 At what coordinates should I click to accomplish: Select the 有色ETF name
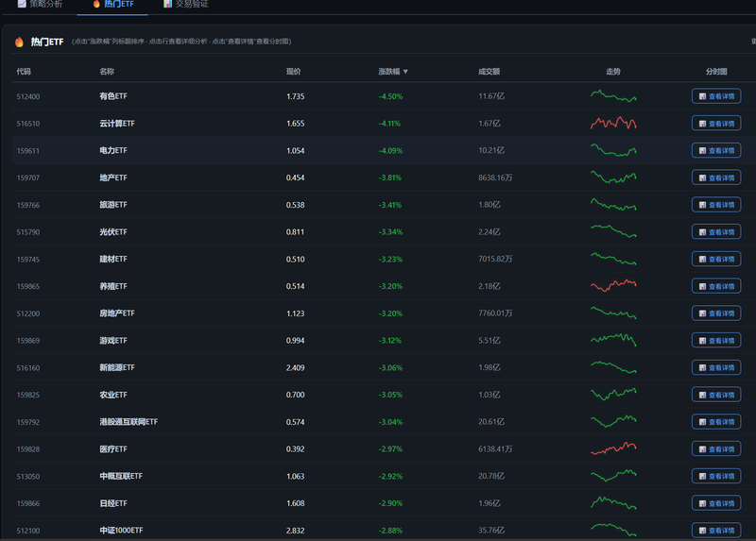[x=113, y=96]
